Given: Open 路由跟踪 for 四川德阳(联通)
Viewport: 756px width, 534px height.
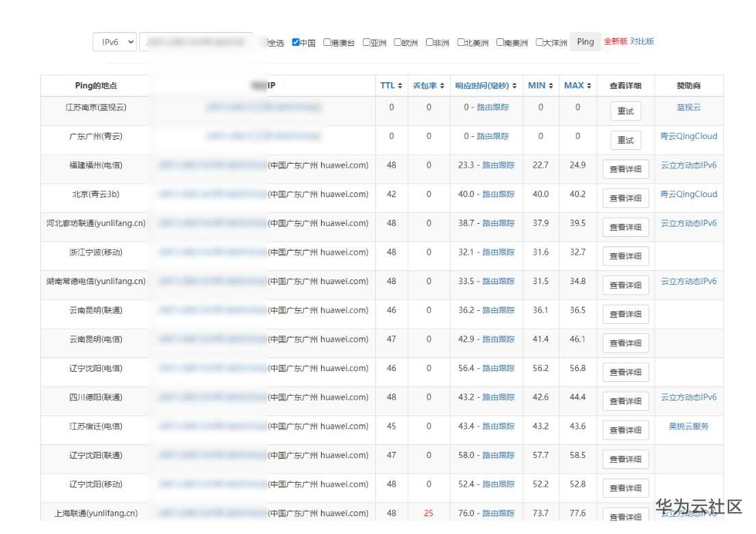Looking at the screenshot, I should pos(499,397).
